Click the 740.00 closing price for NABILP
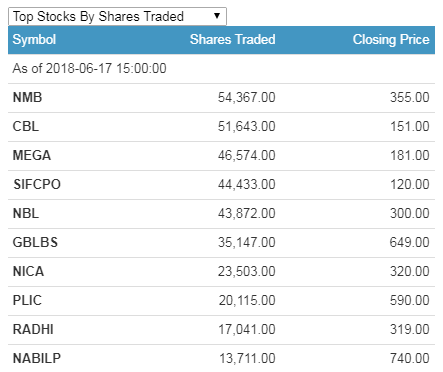443x372 pixels. coord(410,359)
